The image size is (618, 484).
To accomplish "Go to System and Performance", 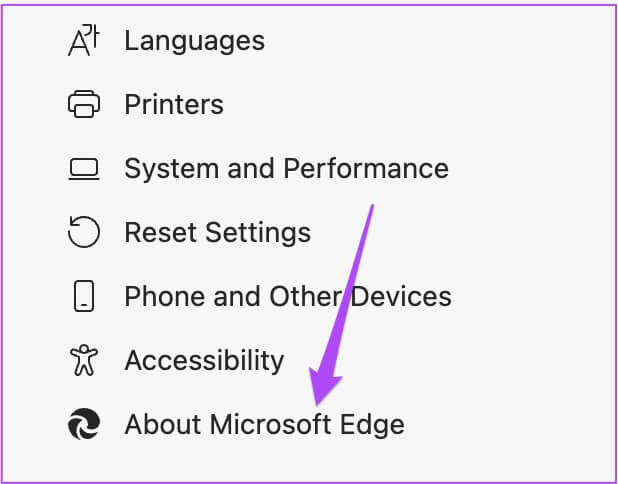I will [x=286, y=168].
